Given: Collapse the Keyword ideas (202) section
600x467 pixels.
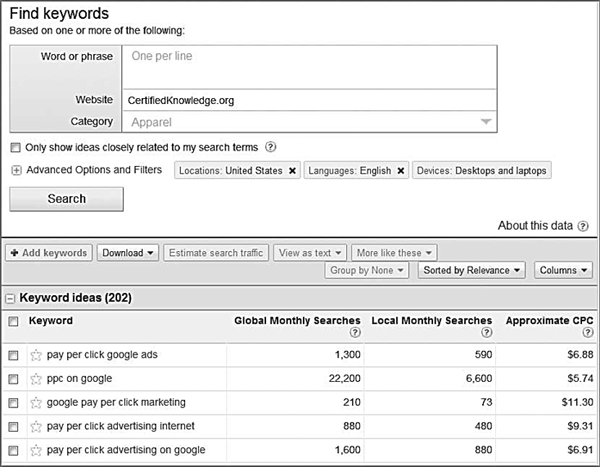Looking at the screenshot, I should coord(10,298).
